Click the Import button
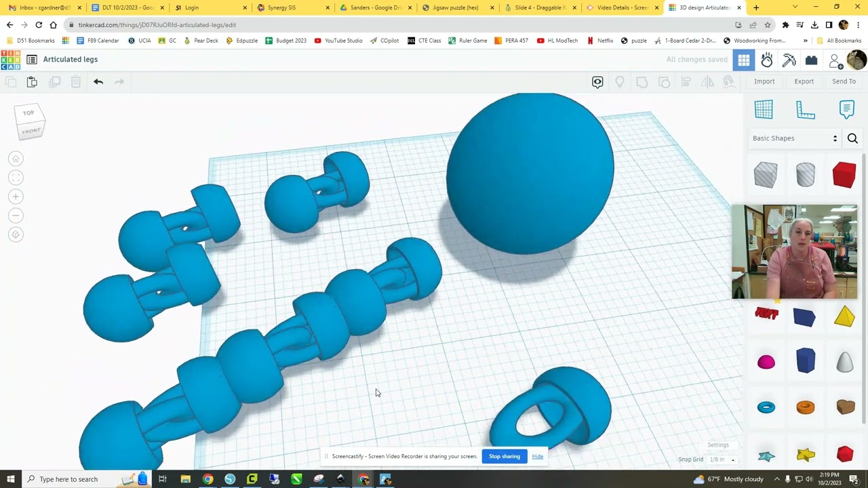 click(764, 81)
